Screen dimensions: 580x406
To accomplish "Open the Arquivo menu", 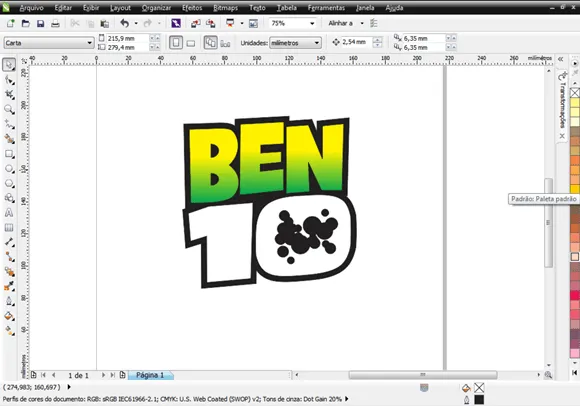I will (x=31, y=8).
